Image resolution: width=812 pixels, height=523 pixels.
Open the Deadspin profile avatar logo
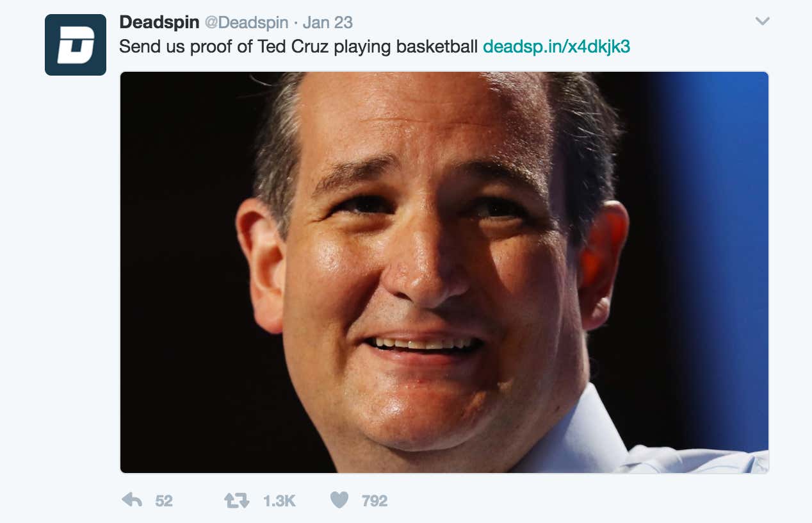click(76, 45)
